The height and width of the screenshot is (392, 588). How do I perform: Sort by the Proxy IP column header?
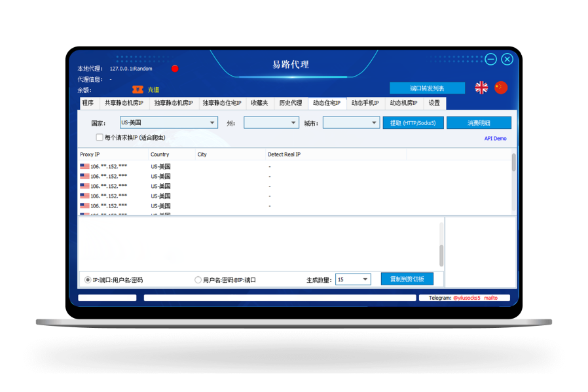pos(113,154)
